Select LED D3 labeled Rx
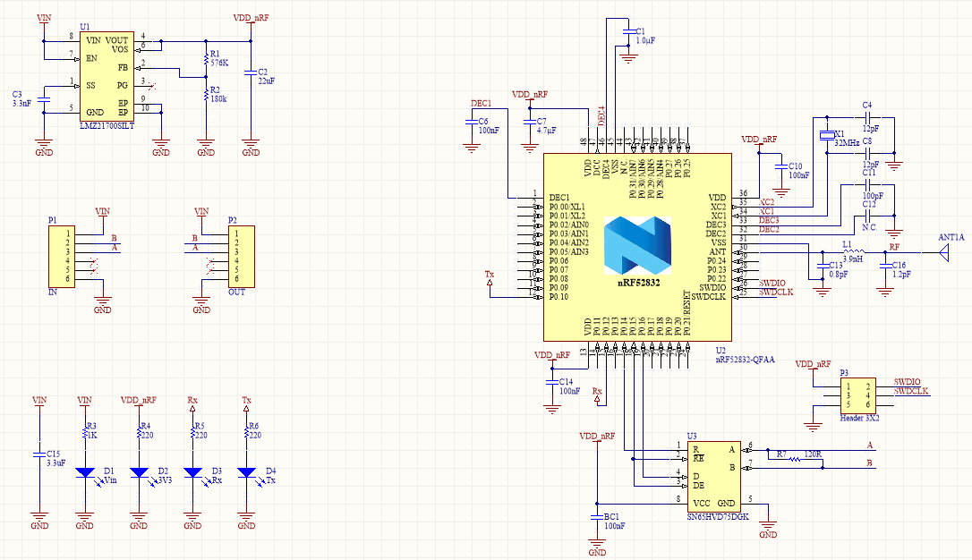 (x=192, y=472)
